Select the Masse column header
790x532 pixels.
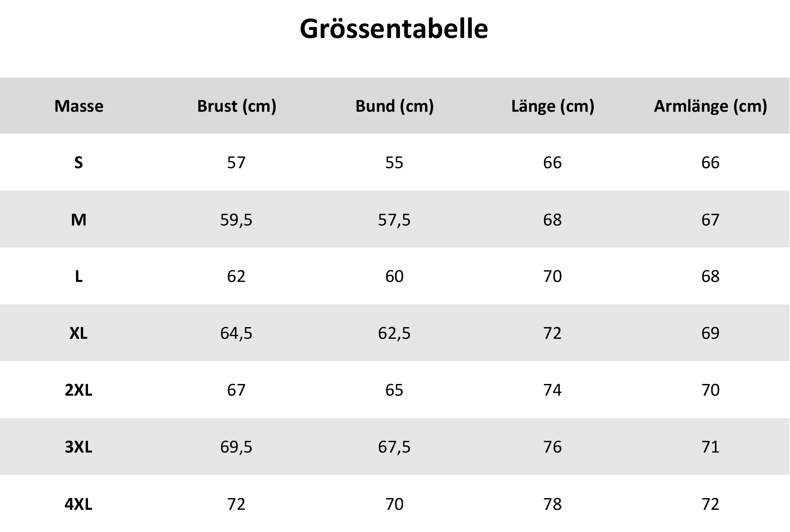pos(79,106)
